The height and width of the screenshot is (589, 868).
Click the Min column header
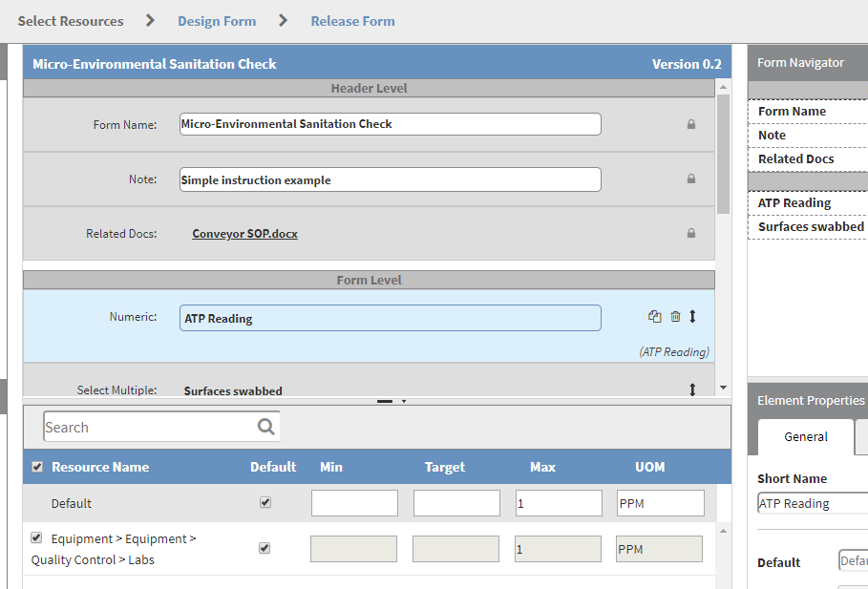coord(331,467)
